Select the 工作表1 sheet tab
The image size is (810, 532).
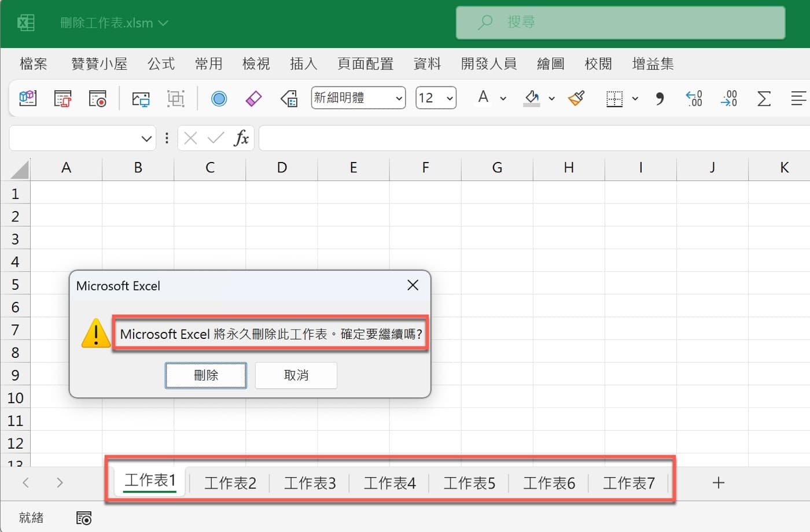[150, 481]
